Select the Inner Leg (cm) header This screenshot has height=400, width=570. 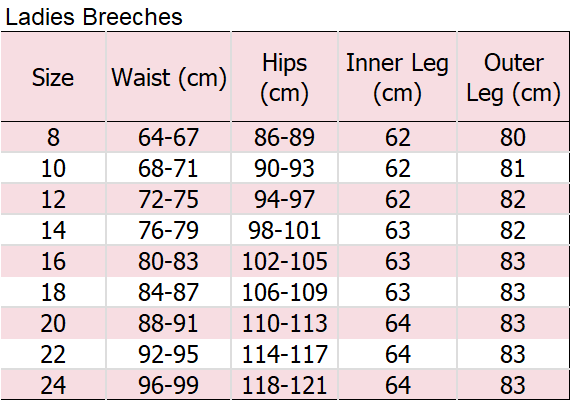coord(397,77)
